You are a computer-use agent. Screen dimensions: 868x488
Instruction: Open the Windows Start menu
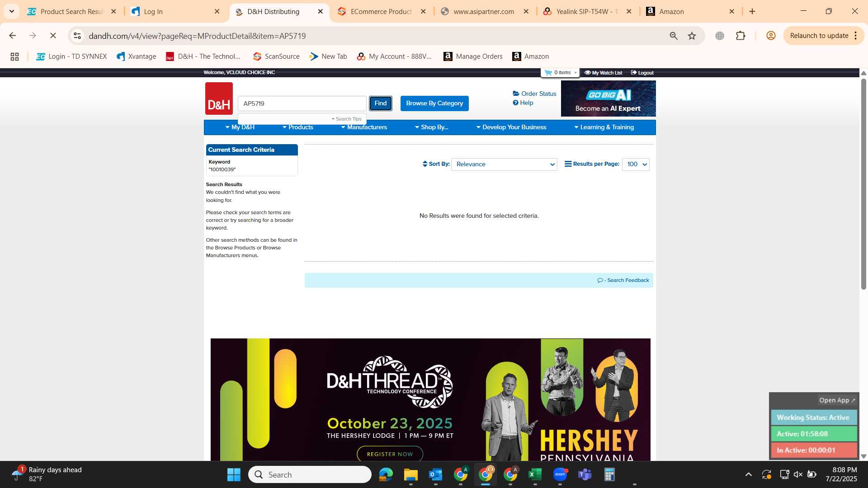234,474
